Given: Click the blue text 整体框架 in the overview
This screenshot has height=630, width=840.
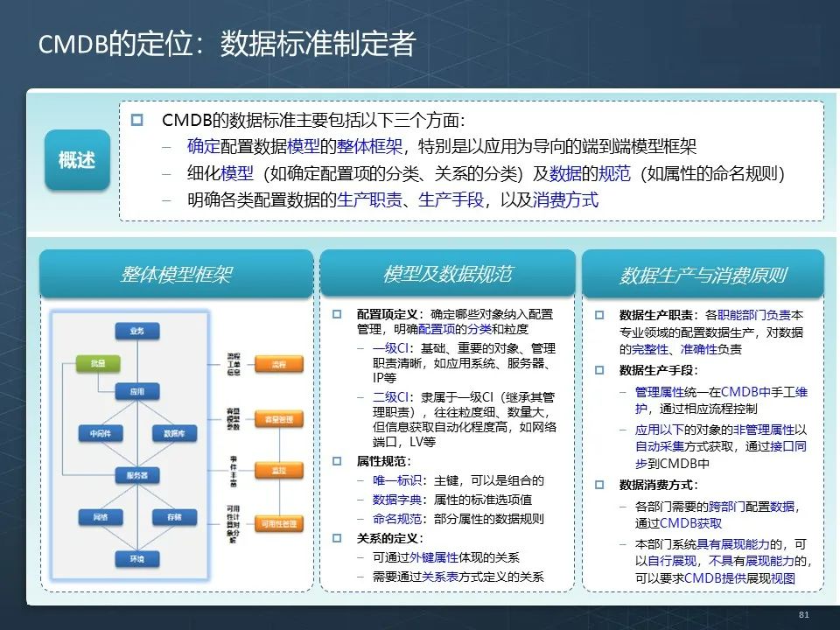Looking at the screenshot, I should (369, 146).
